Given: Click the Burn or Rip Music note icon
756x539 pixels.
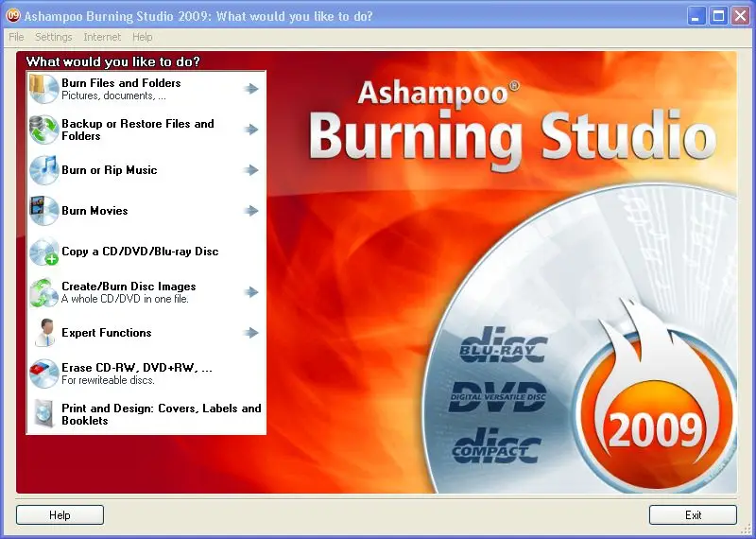Looking at the screenshot, I should 43,170.
